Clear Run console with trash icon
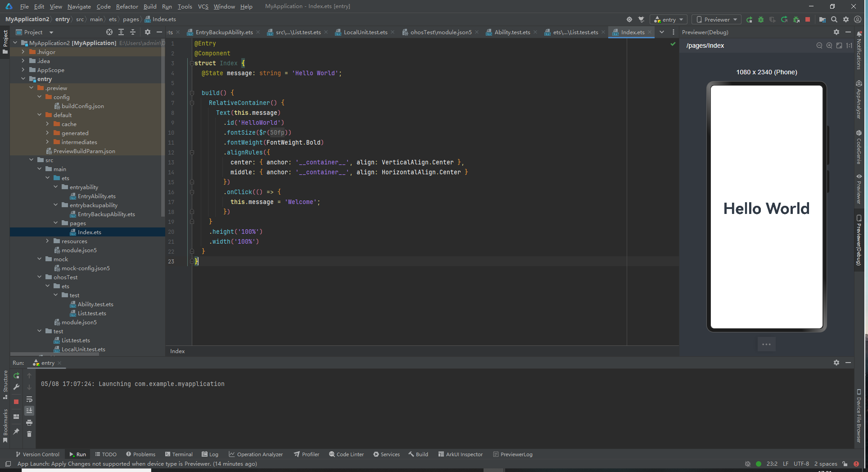 (29, 434)
